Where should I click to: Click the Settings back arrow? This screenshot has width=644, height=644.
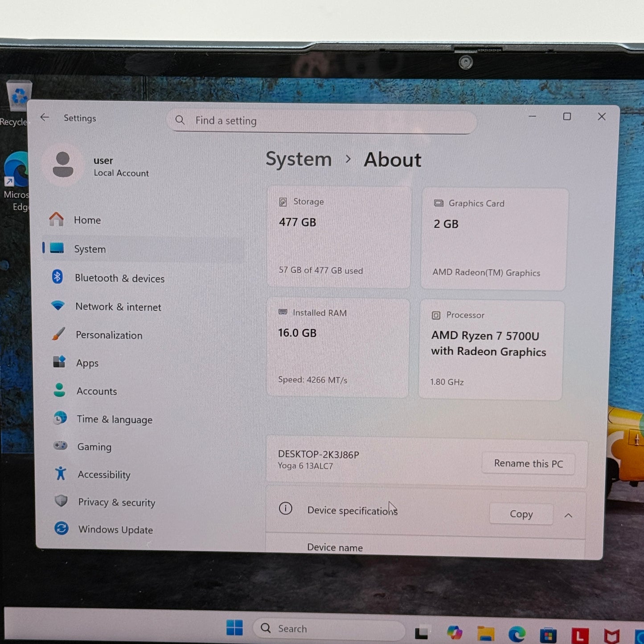click(x=45, y=117)
